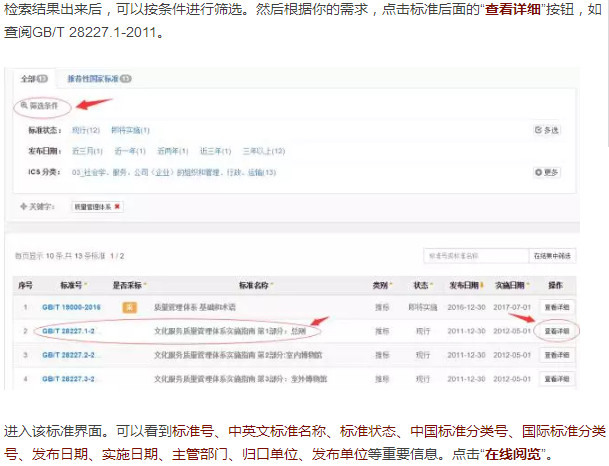This screenshot has height=466, width=609.
Task: Filter release date by 三年以上(13)
Action: pos(263,151)
